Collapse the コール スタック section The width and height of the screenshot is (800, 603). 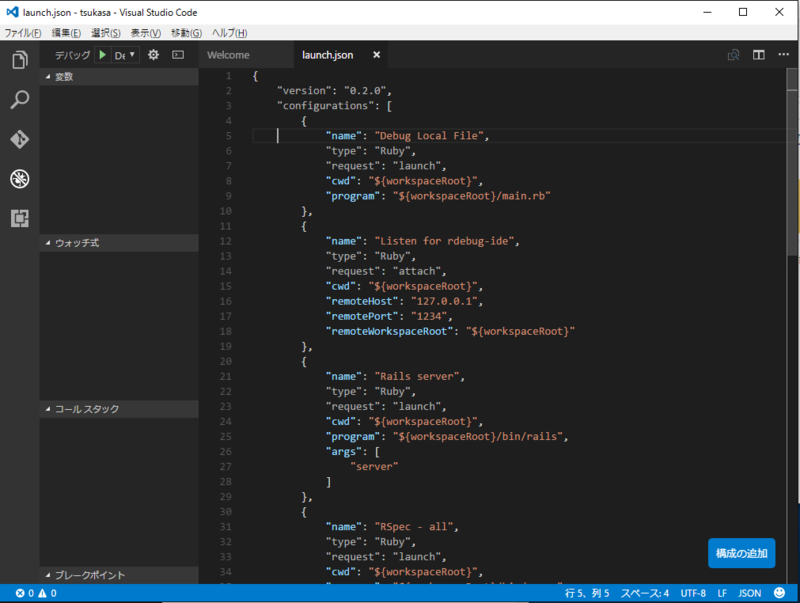(119, 409)
